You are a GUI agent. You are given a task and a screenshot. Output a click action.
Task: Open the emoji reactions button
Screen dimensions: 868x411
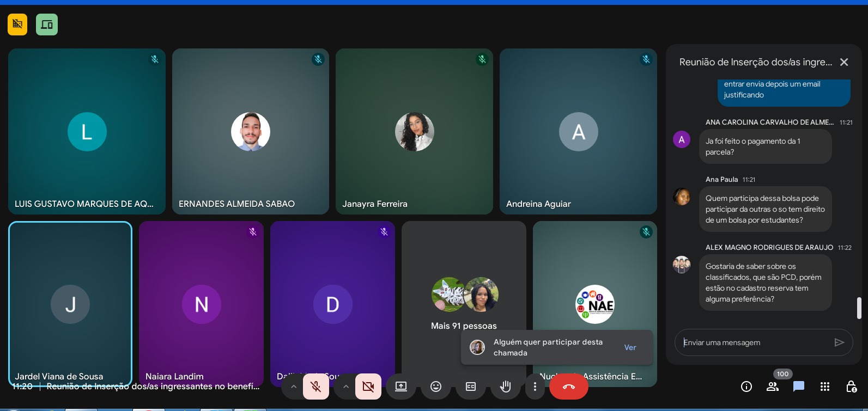tap(436, 387)
